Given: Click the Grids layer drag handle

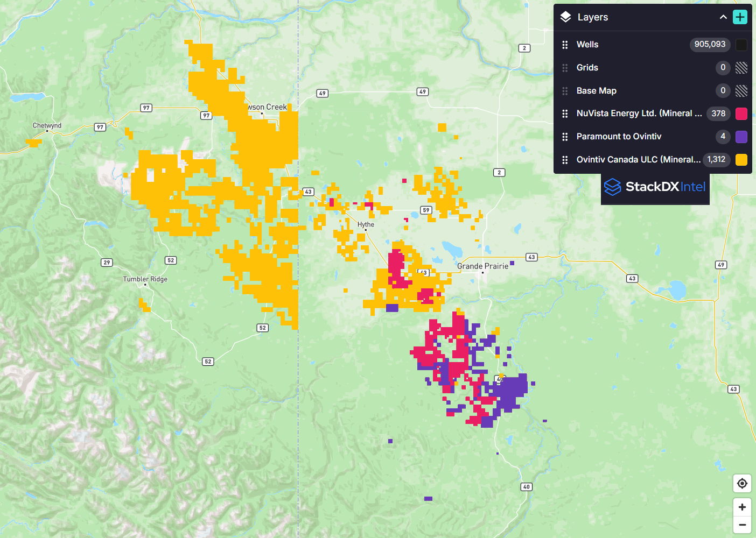Looking at the screenshot, I should point(565,68).
